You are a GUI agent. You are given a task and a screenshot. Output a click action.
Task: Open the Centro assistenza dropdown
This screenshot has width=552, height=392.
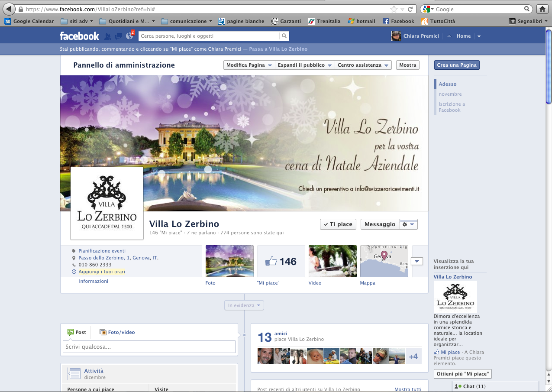[363, 65]
